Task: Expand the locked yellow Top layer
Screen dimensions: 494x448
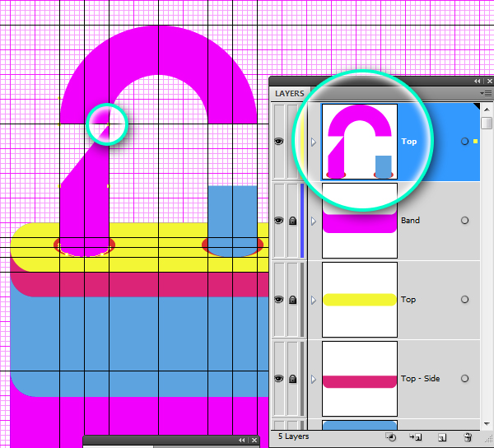Action: click(314, 301)
